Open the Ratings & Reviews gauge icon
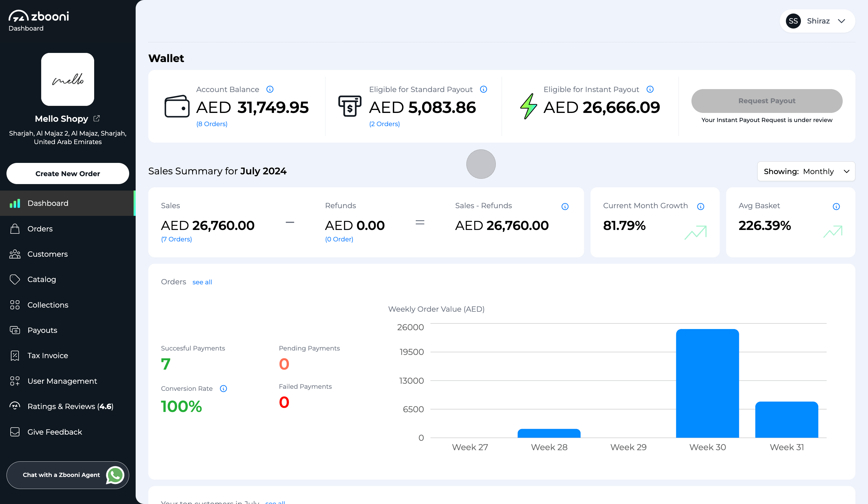 pos(15,406)
